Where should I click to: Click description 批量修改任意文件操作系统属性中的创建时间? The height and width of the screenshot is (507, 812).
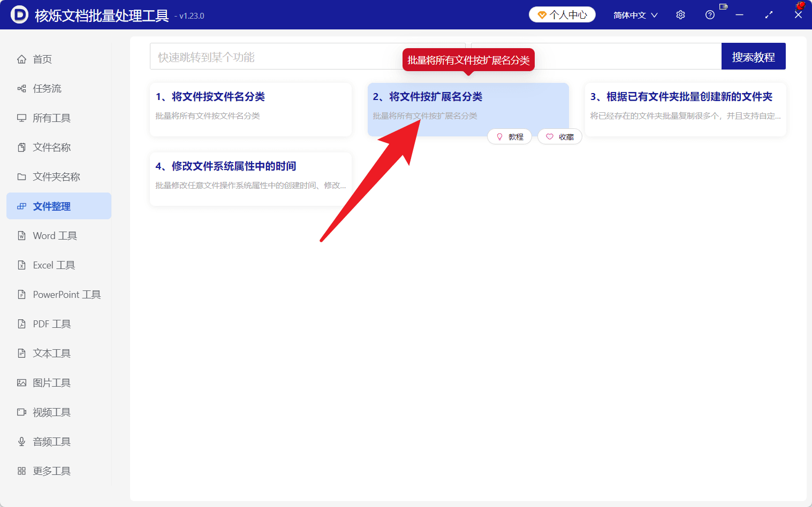click(x=251, y=186)
